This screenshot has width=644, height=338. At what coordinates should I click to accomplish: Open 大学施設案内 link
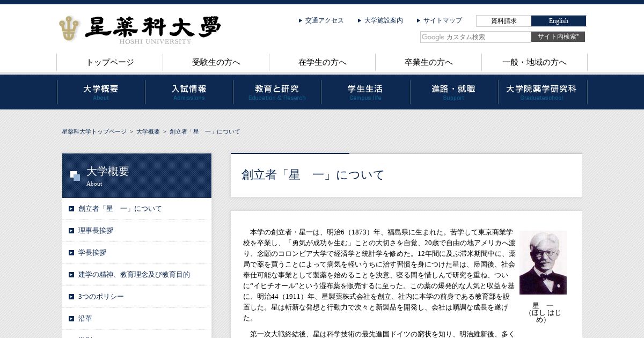click(x=383, y=21)
